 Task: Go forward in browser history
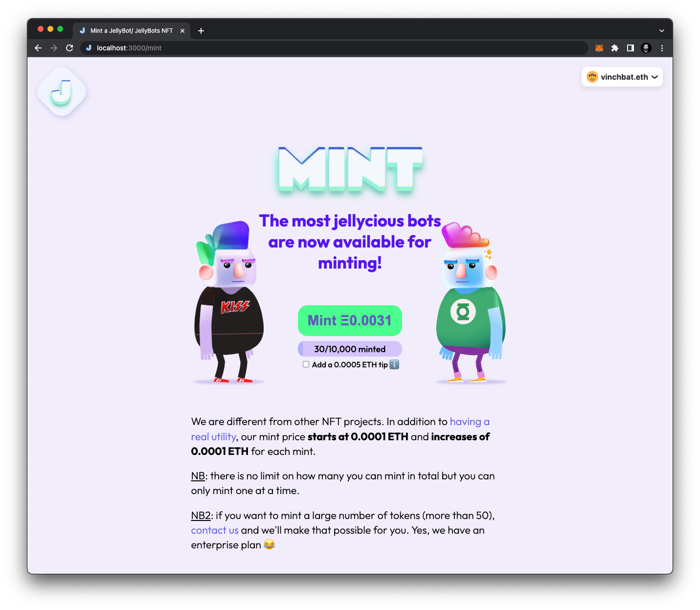tap(54, 48)
